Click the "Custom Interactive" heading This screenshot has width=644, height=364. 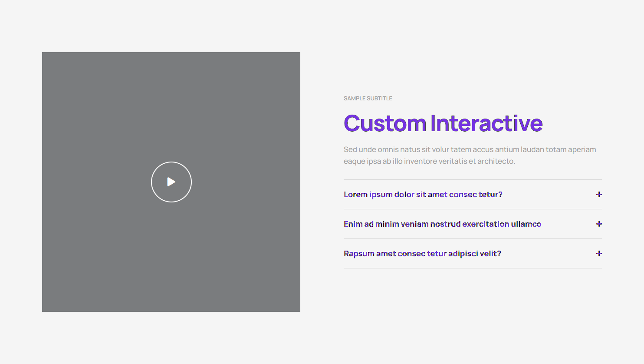point(443,123)
